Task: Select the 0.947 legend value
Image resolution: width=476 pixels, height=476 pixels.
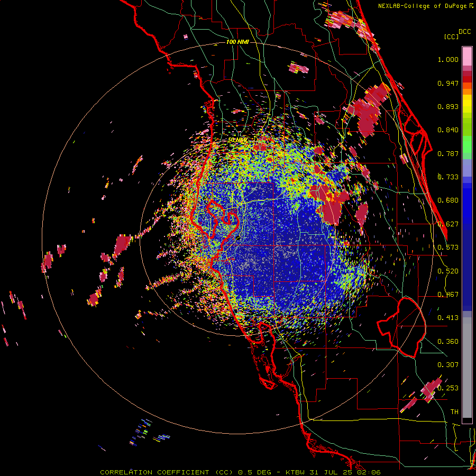Action: click(448, 83)
